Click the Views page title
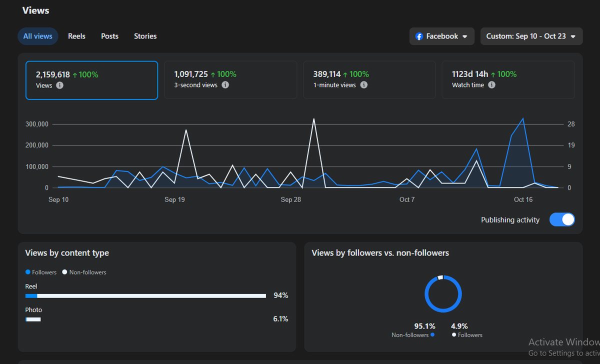600x364 pixels. [x=36, y=10]
